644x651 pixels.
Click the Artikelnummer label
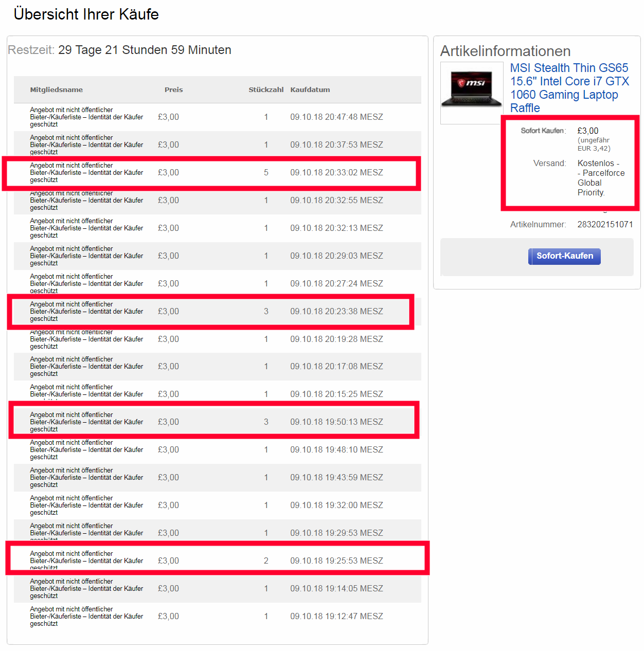tap(538, 224)
